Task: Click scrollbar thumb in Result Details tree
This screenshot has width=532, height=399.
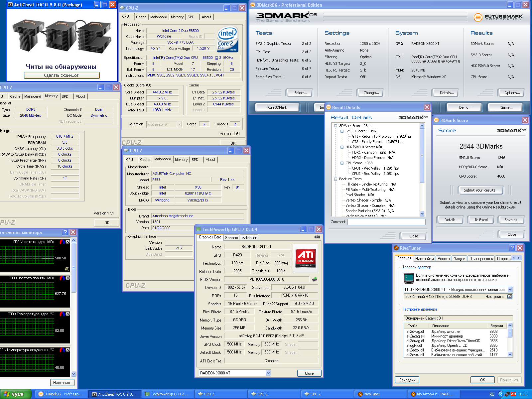Action: point(422,156)
